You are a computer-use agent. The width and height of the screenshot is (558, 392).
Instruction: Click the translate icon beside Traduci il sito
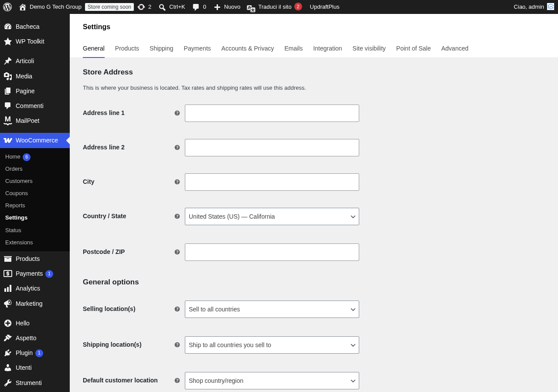251,8
